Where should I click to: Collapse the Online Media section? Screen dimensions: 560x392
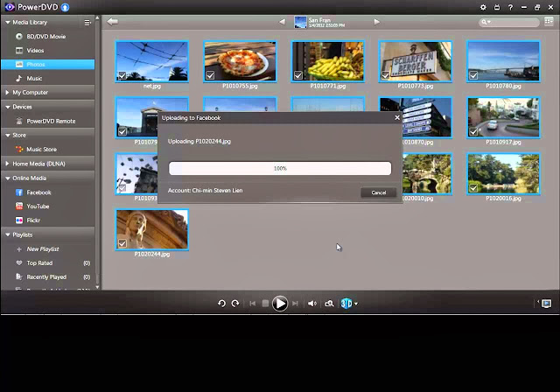point(8,178)
